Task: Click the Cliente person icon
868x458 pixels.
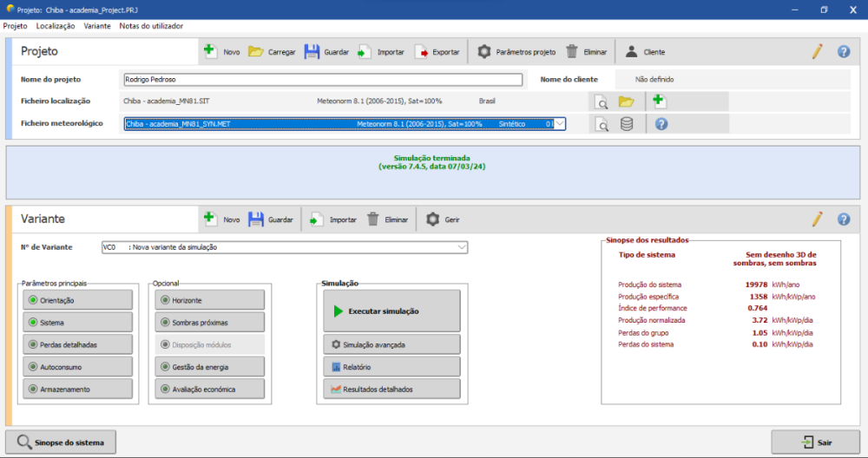Action: [632, 52]
